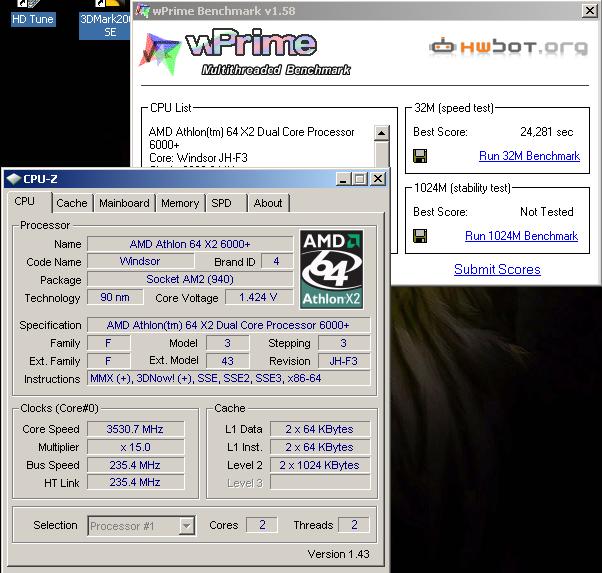Click the Instructions field MMX (+), 3DNow!
Screen dimensions: 602x573
point(228,379)
